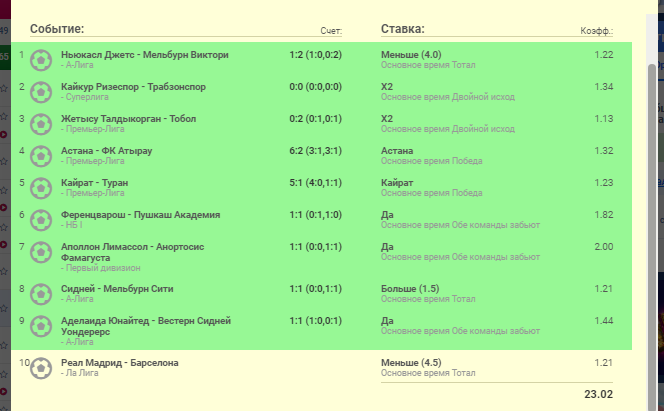The height and width of the screenshot is (411, 664).
Task: Select event Кайрат - Туран
Action: click(x=94, y=183)
